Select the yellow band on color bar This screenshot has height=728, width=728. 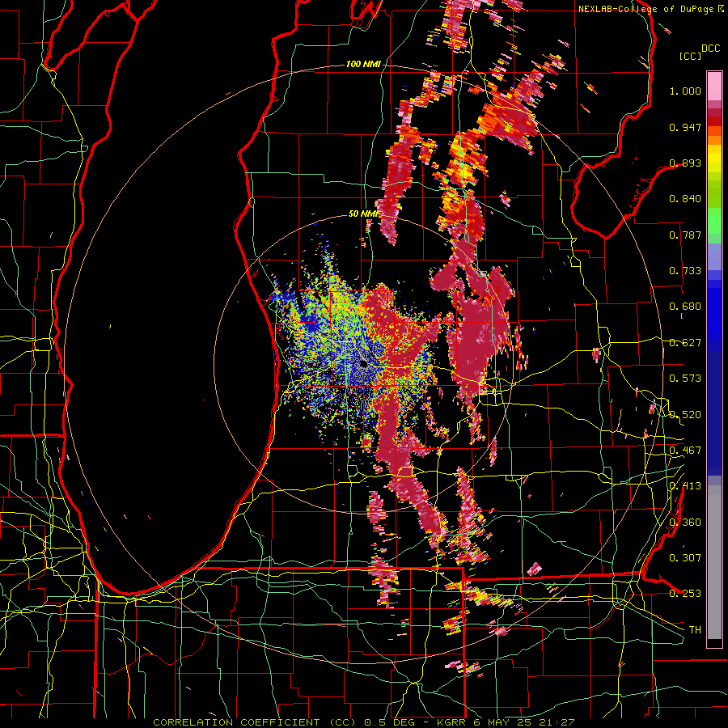tap(714, 159)
